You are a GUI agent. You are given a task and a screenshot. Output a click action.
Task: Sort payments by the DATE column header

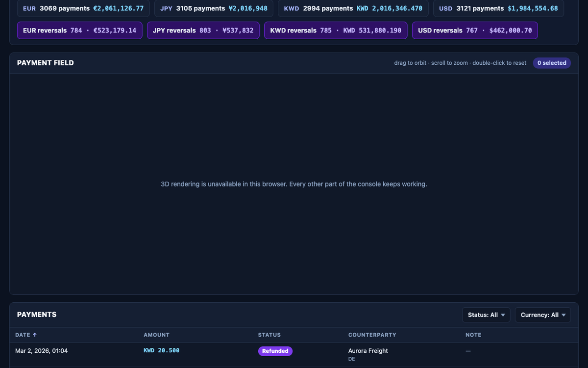(x=26, y=335)
